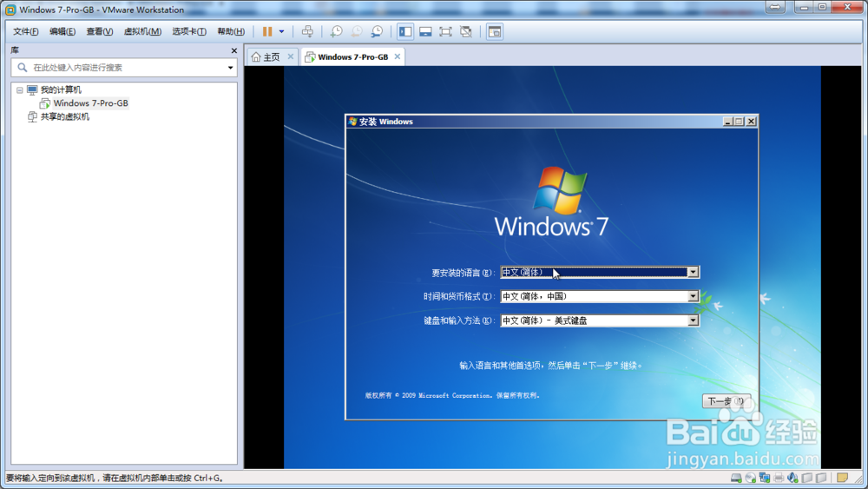Click the network adapter status bar icon
Image resolution: width=868 pixels, height=489 pixels.
(x=765, y=478)
